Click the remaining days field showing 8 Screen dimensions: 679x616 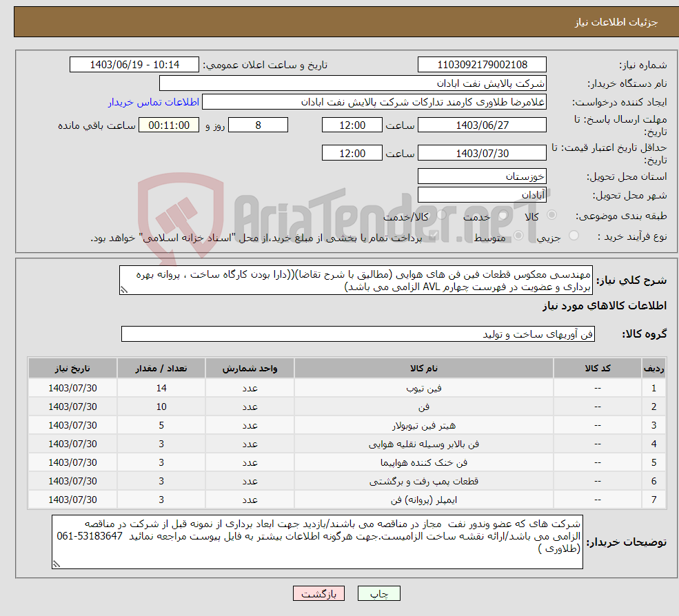tap(258, 125)
